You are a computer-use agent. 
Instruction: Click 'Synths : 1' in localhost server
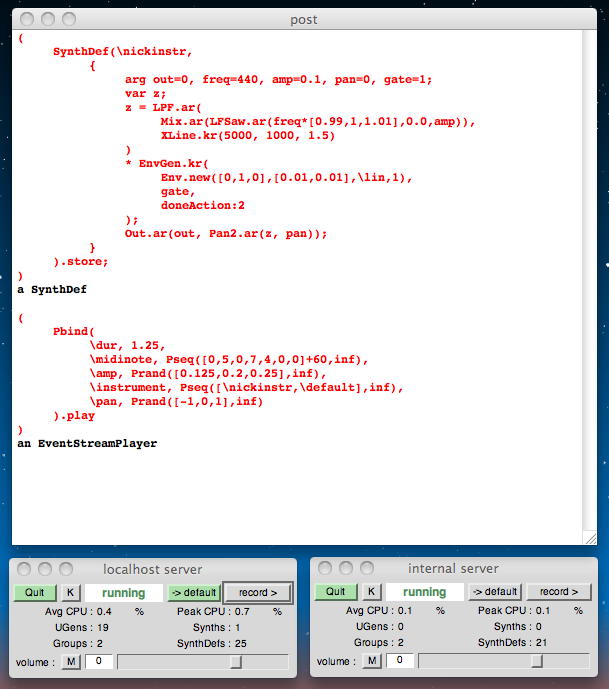click(216, 627)
